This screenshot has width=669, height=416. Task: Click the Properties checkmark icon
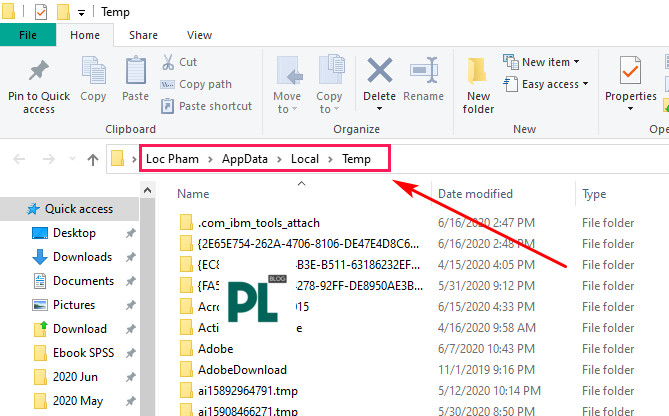[630, 70]
